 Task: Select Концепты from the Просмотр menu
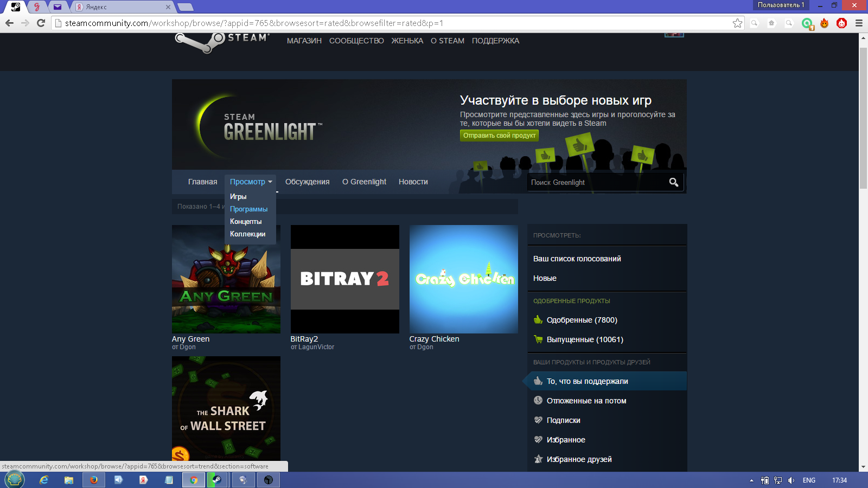(246, 221)
